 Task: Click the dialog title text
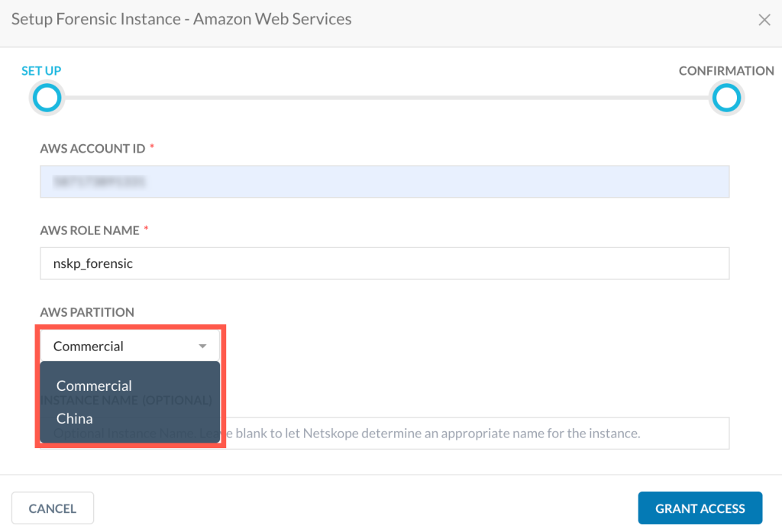click(x=182, y=19)
